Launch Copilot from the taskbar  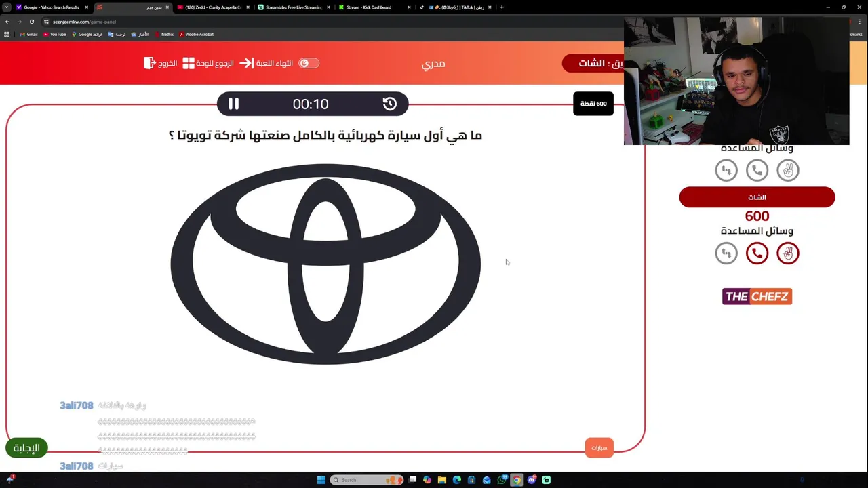[x=427, y=480]
